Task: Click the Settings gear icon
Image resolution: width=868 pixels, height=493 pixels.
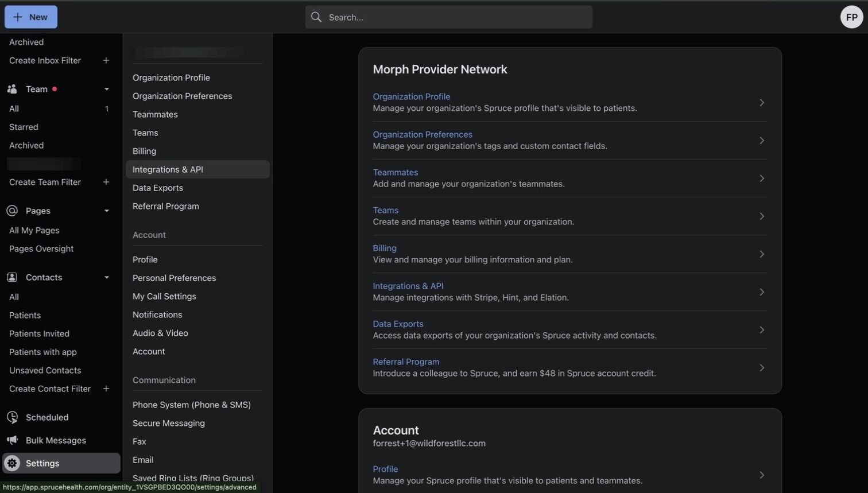Action: (12, 463)
